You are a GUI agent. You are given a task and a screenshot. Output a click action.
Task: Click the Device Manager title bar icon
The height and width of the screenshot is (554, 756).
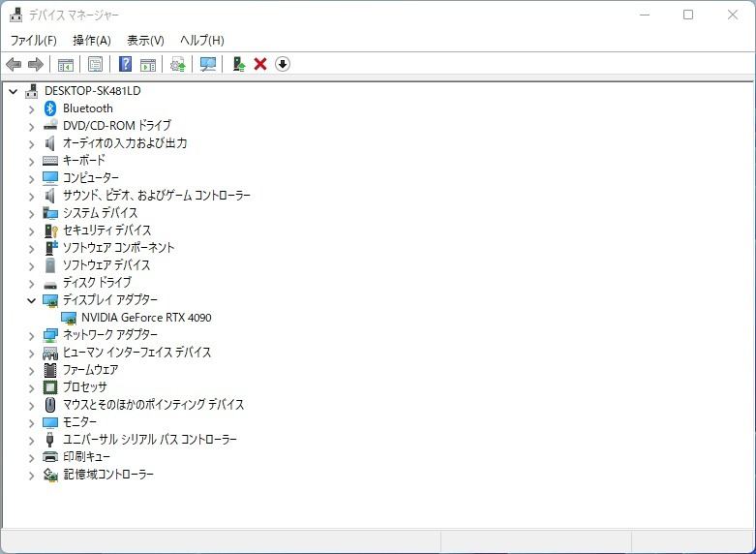pos(15,15)
